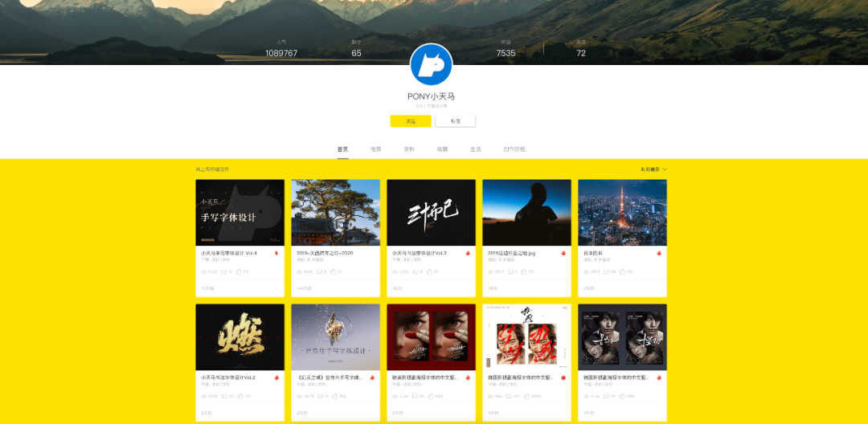Open the 72 following count link
The height and width of the screenshot is (424, 868).
[x=581, y=53]
